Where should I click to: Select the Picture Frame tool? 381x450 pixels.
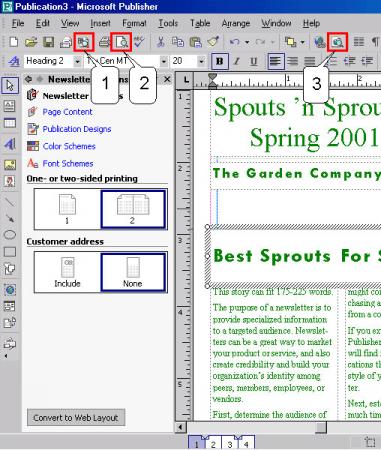(x=9, y=164)
